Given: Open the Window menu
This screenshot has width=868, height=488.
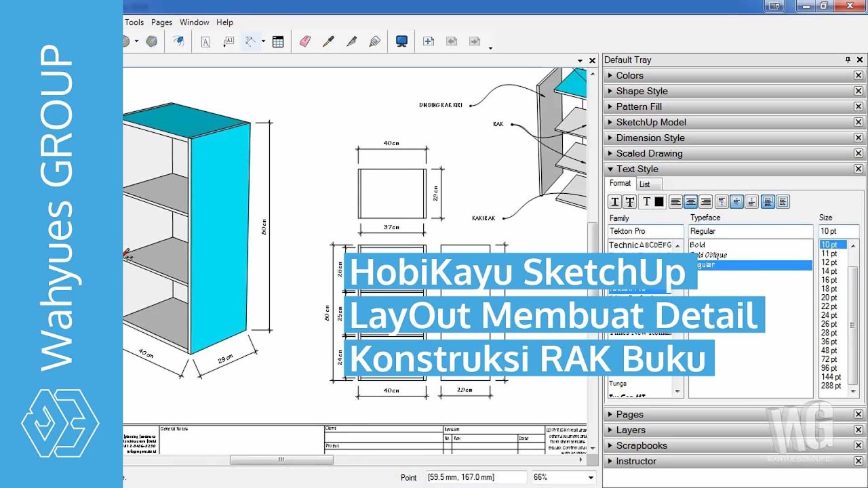Looking at the screenshot, I should 195,22.
